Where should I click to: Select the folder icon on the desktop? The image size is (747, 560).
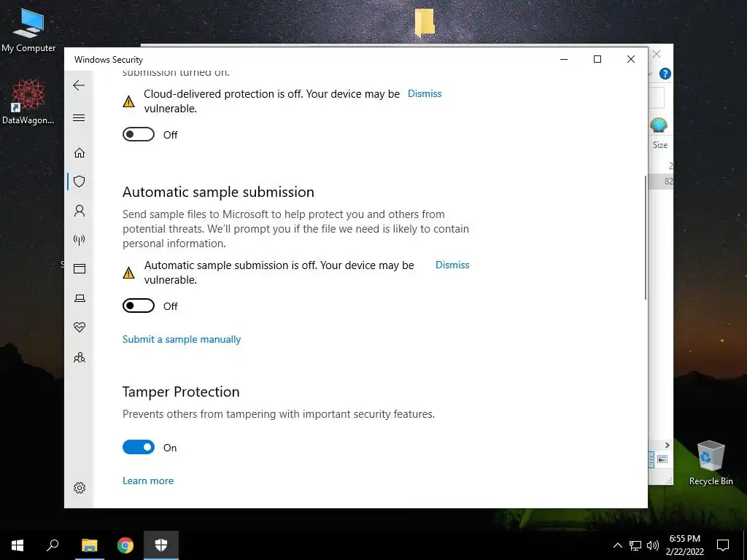[425, 23]
